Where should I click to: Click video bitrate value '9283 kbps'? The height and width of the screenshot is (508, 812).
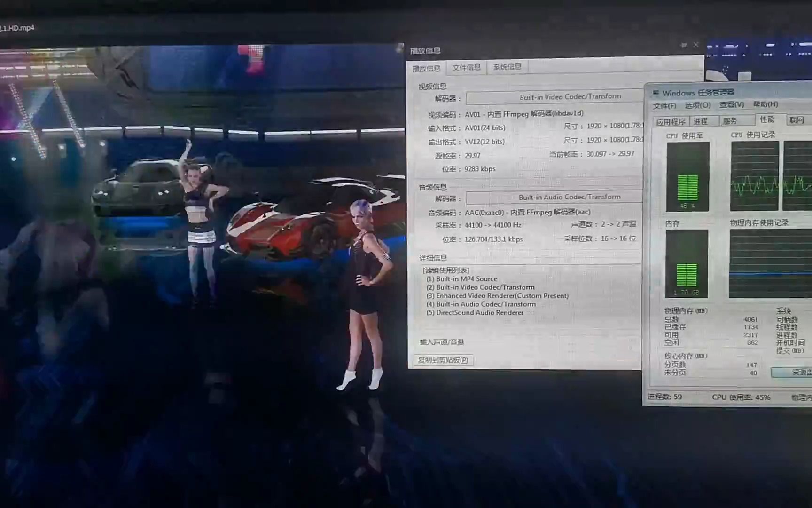(480, 169)
